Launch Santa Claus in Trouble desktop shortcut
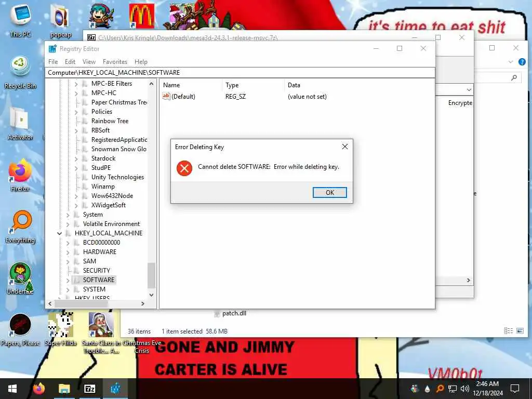Image resolution: width=532 pixels, height=399 pixels. 101,333
